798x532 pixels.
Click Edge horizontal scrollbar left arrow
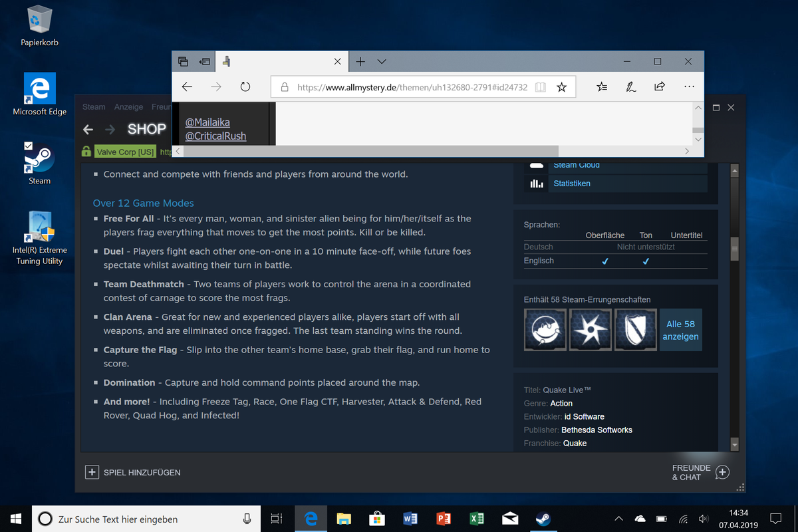click(178, 151)
